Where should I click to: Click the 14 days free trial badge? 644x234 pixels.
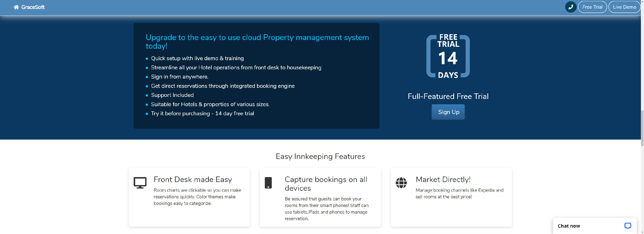coord(448,56)
